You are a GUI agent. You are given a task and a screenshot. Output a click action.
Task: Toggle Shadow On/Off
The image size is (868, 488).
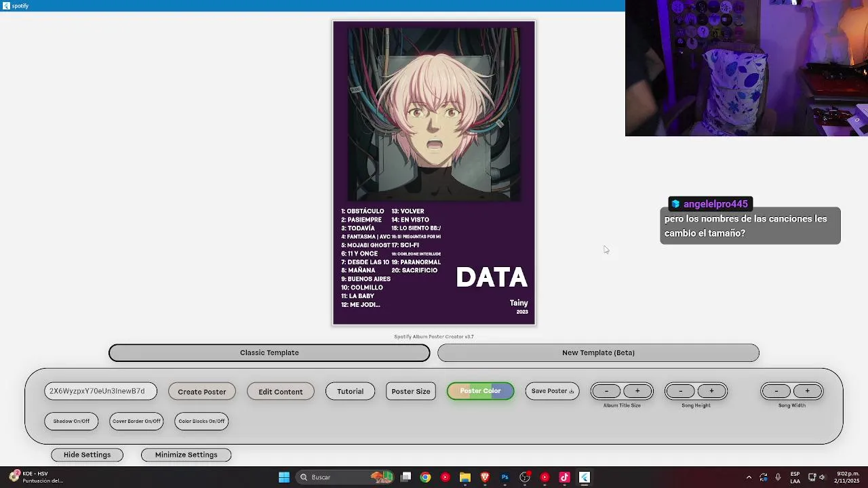[x=71, y=421]
